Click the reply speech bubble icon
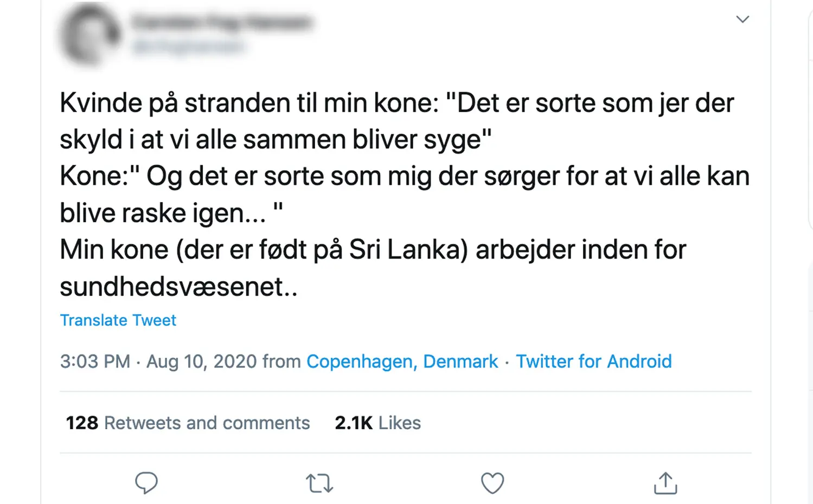The image size is (813, 504). (x=146, y=482)
